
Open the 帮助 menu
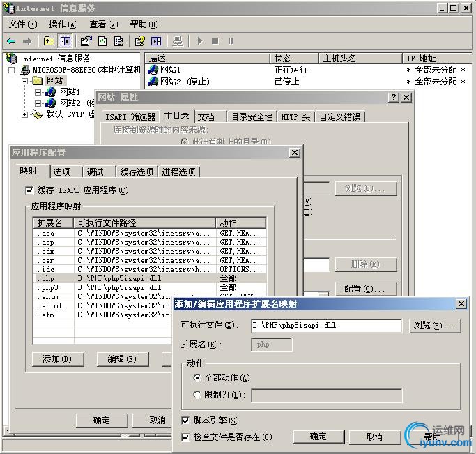(144, 24)
